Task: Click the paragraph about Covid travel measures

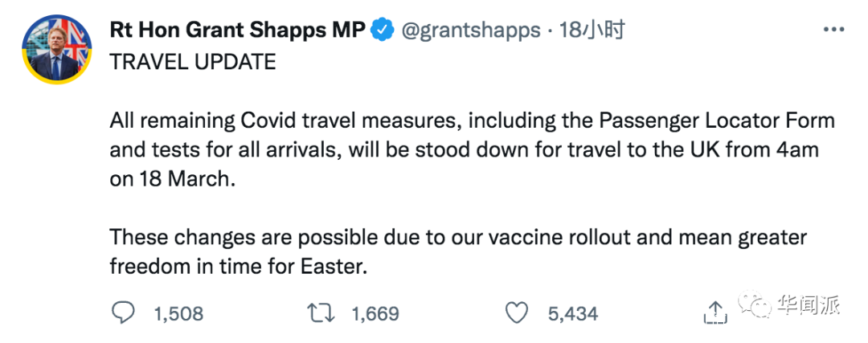Action: (x=470, y=149)
